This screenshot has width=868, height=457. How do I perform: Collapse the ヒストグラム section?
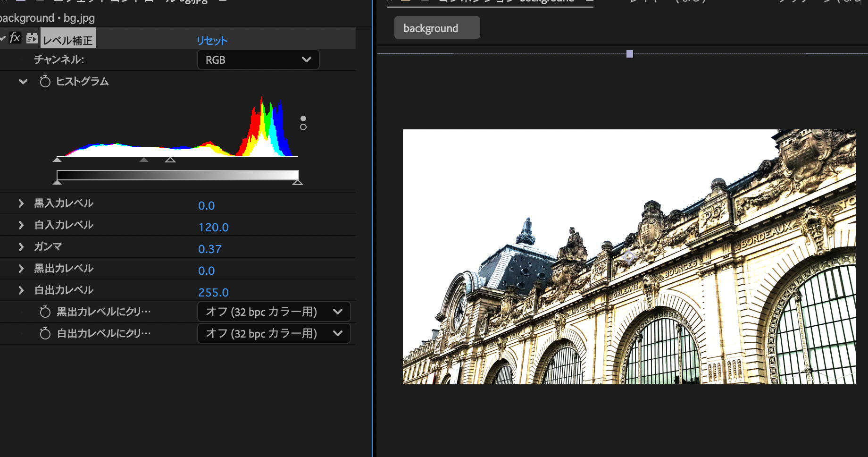click(x=23, y=82)
